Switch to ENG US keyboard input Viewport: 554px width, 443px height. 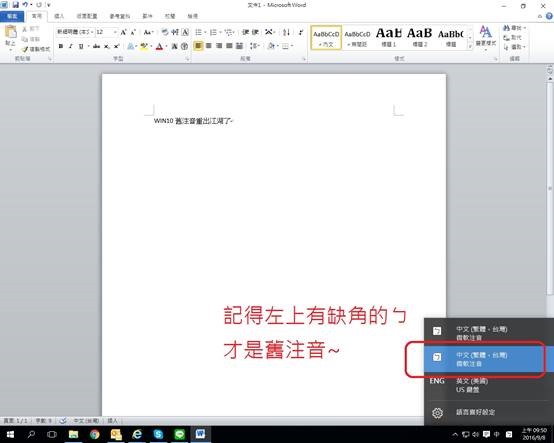(x=485, y=385)
